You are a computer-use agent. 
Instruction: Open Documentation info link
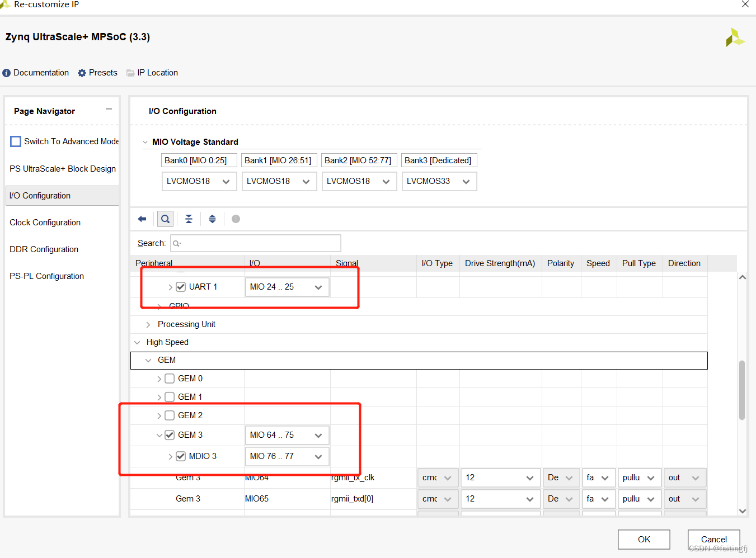pyautogui.click(x=36, y=73)
